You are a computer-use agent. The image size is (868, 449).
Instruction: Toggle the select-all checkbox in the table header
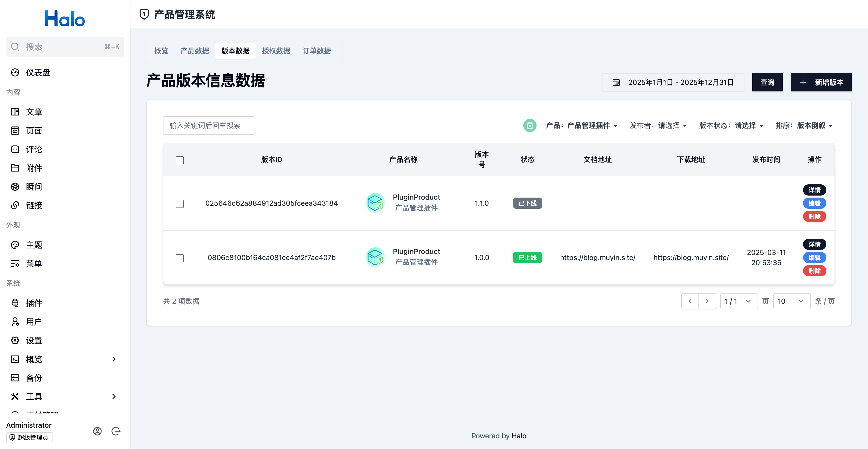(180, 160)
